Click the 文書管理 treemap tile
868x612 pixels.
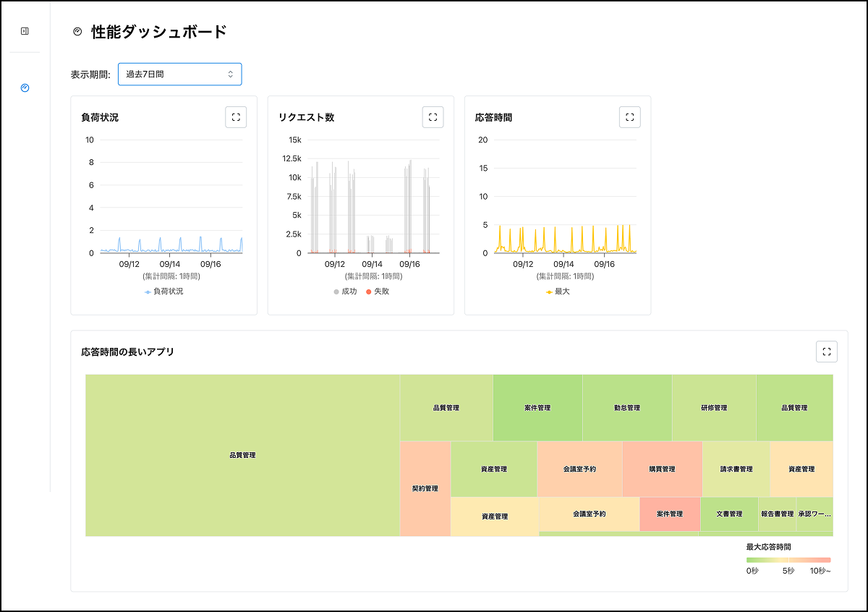pos(729,514)
